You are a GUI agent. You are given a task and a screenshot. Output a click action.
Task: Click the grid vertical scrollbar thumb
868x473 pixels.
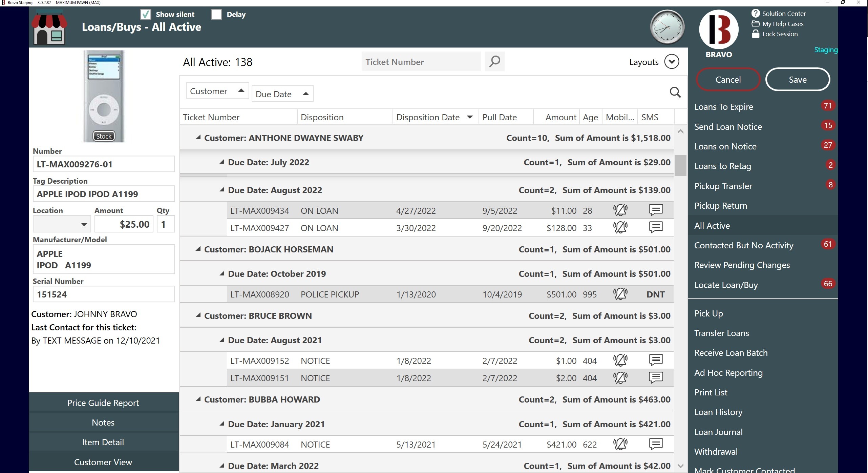point(680,165)
